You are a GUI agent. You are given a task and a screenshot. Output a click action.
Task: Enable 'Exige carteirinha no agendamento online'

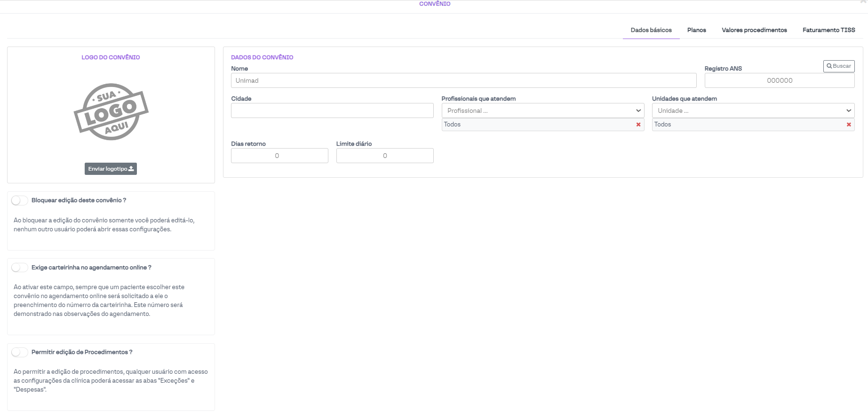[20, 268]
